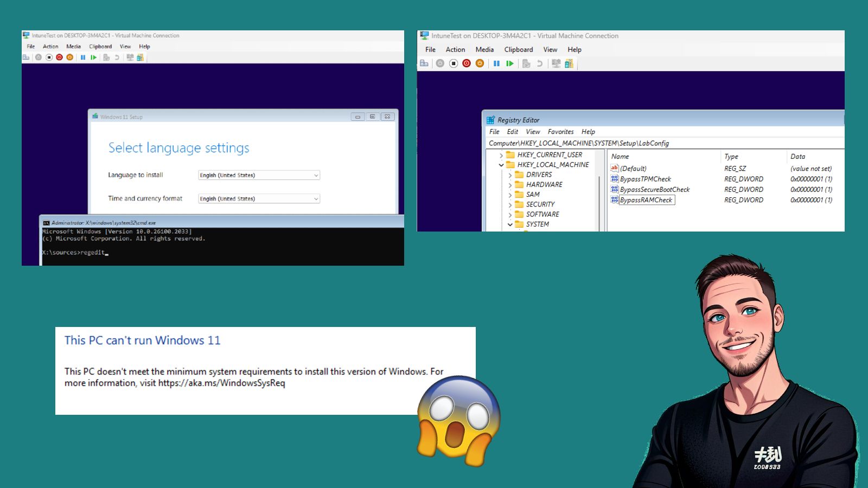Image resolution: width=868 pixels, height=488 pixels.
Task: Expand SAM key arrow
Action: [510, 195]
